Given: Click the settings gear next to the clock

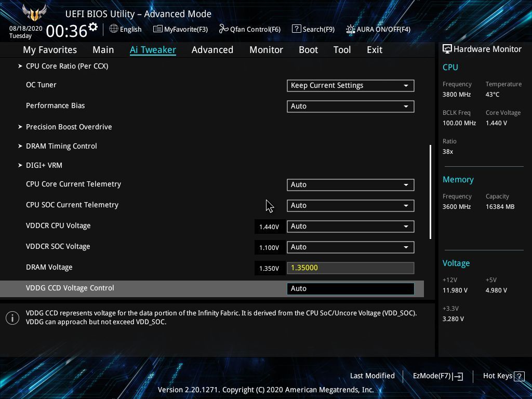Looking at the screenshot, I should (x=92, y=27).
